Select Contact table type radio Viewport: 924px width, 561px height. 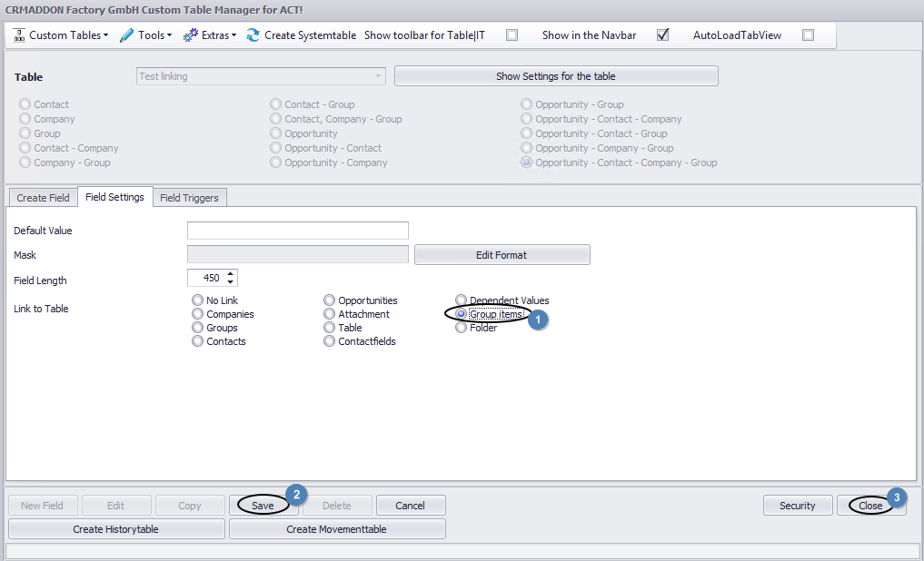click(x=25, y=104)
